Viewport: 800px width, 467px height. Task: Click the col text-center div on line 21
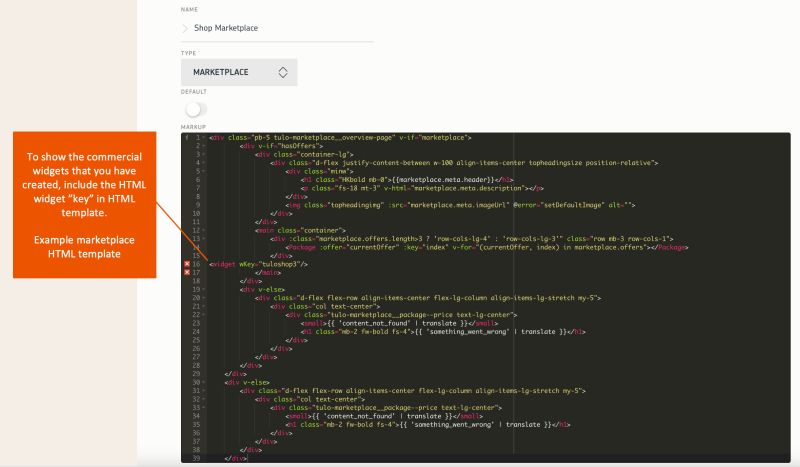tap(325, 306)
